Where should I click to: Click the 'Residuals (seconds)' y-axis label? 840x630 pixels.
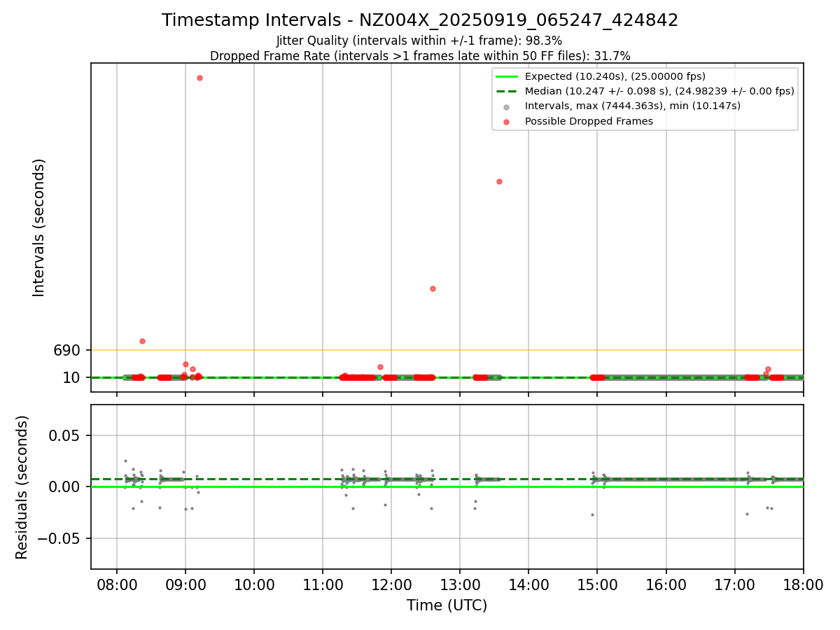(22, 487)
